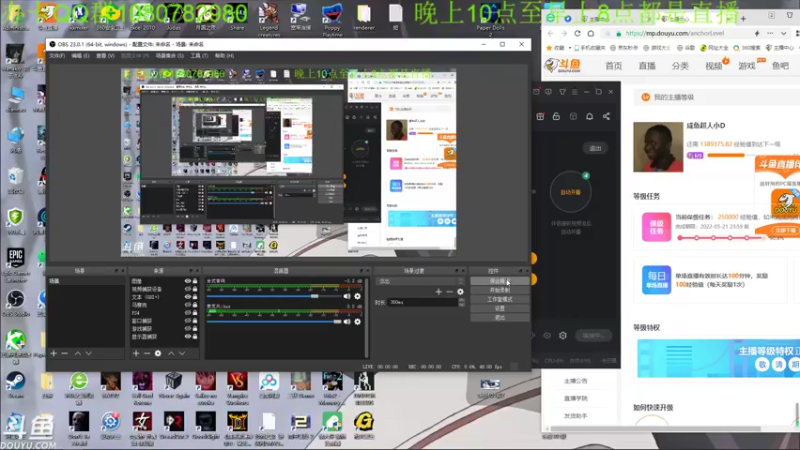Open the 帮助(H) menu in OBS
This screenshot has height=450, width=800.
[224, 56]
